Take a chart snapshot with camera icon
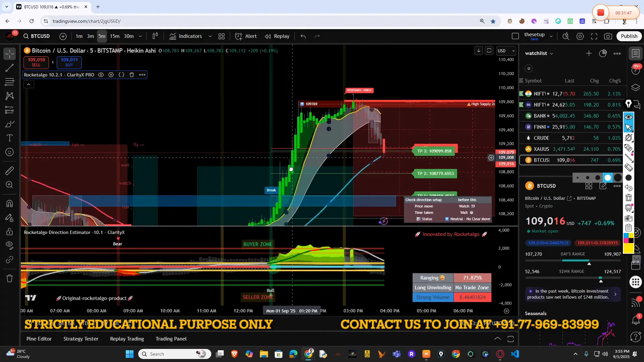This screenshot has height=362, width=644. pyautogui.click(x=608, y=36)
